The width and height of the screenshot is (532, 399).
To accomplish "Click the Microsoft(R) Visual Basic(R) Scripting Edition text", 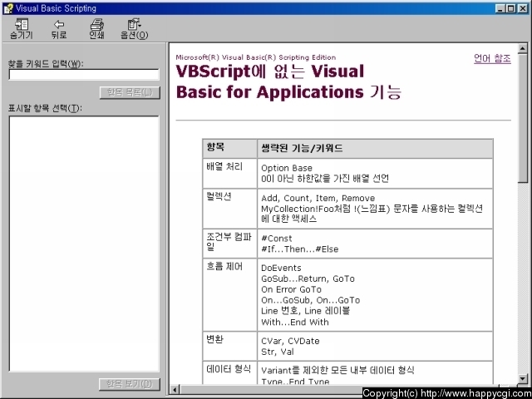I will [256, 57].
